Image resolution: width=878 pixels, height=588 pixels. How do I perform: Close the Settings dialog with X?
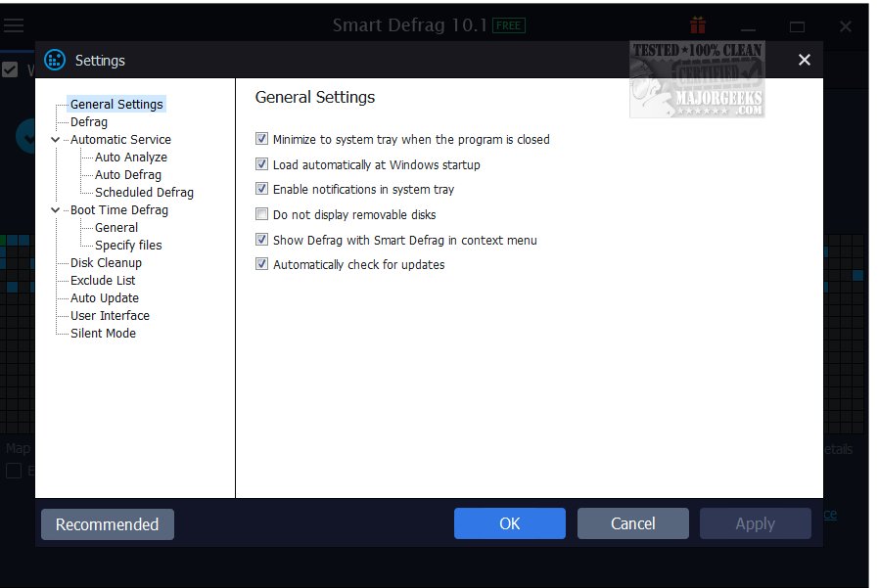tap(804, 60)
